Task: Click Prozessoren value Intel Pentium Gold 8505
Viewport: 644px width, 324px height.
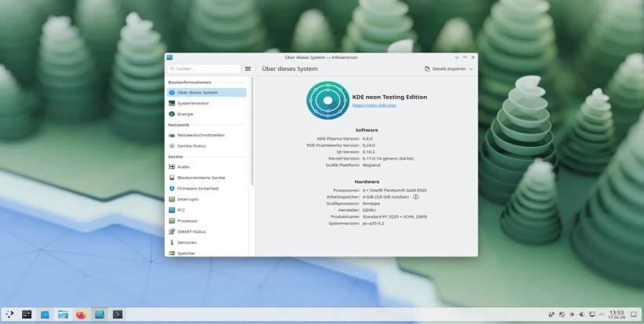Action: [394, 190]
